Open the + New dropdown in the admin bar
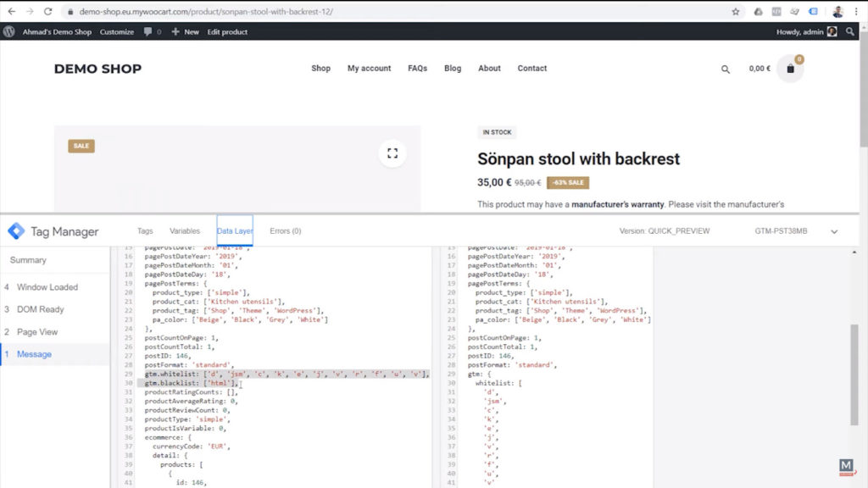Image resolution: width=868 pixels, height=488 pixels. point(186,31)
